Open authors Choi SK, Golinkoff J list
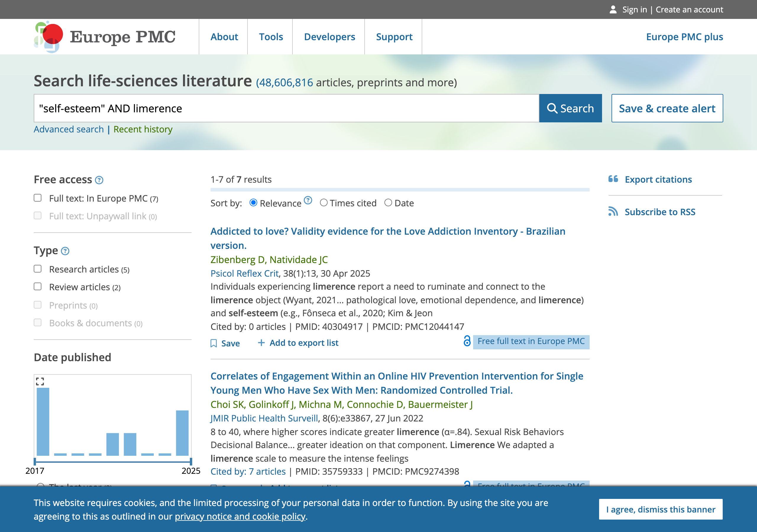This screenshot has height=532, width=757. [342, 404]
